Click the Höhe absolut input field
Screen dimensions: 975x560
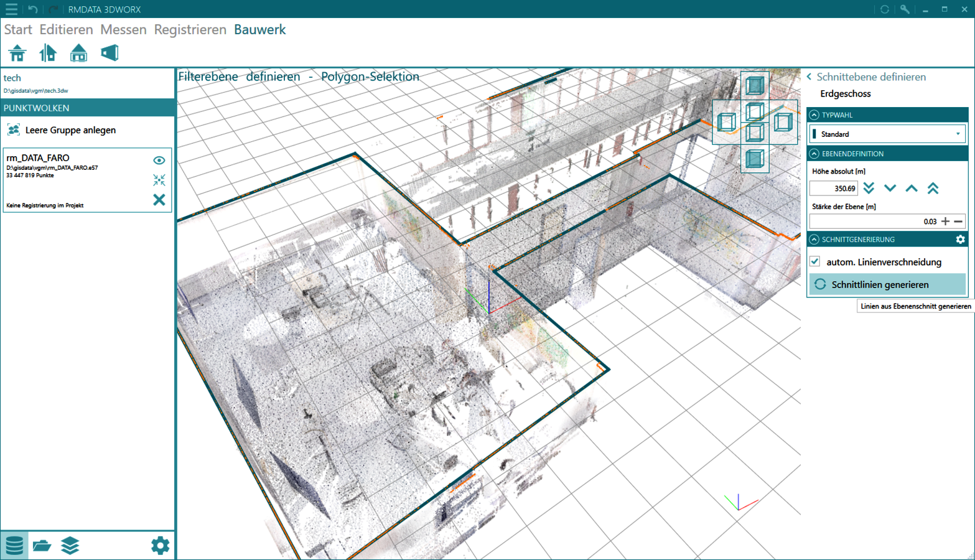(834, 189)
